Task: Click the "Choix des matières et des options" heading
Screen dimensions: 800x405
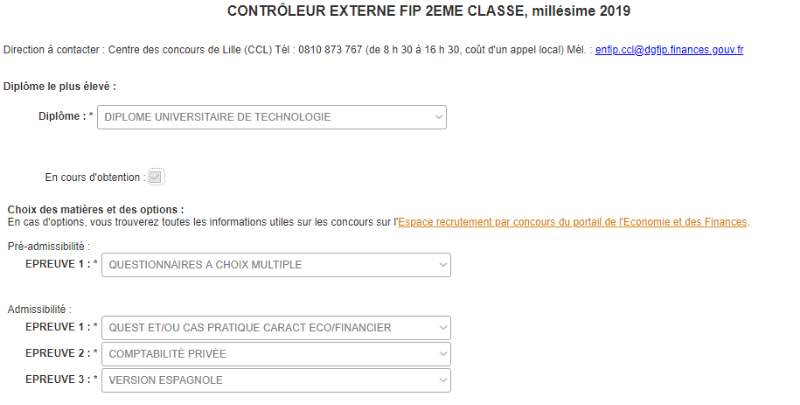Action: point(96,209)
